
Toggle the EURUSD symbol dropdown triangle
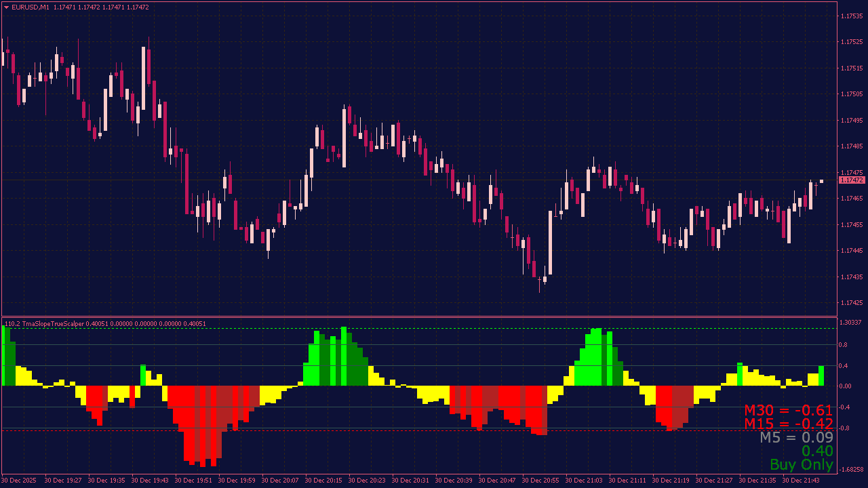pyautogui.click(x=5, y=7)
